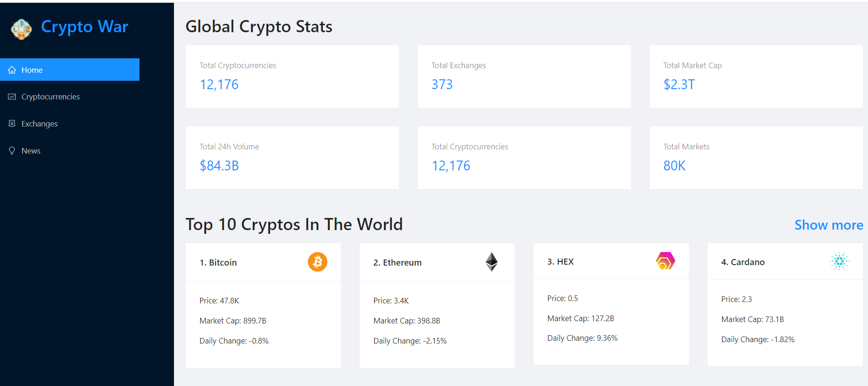868x386 pixels.
Task: Click Ethereum Market Cap: 398.8B text
Action: (407, 321)
